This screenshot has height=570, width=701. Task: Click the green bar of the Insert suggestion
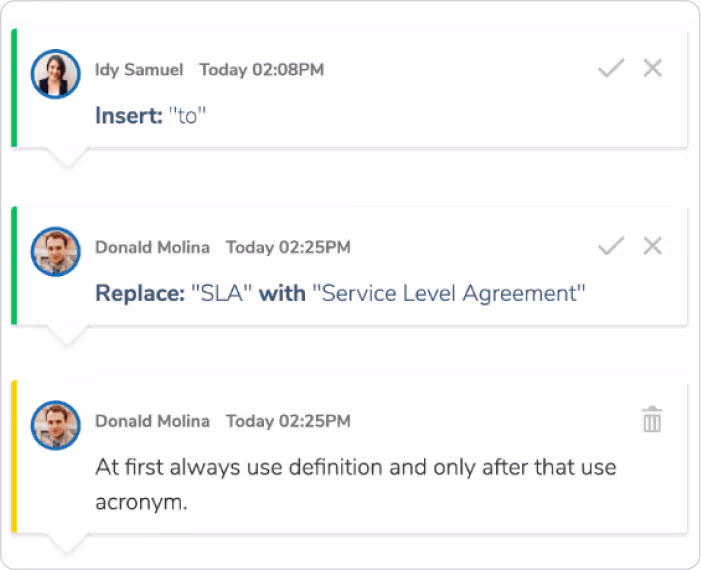pos(14,88)
